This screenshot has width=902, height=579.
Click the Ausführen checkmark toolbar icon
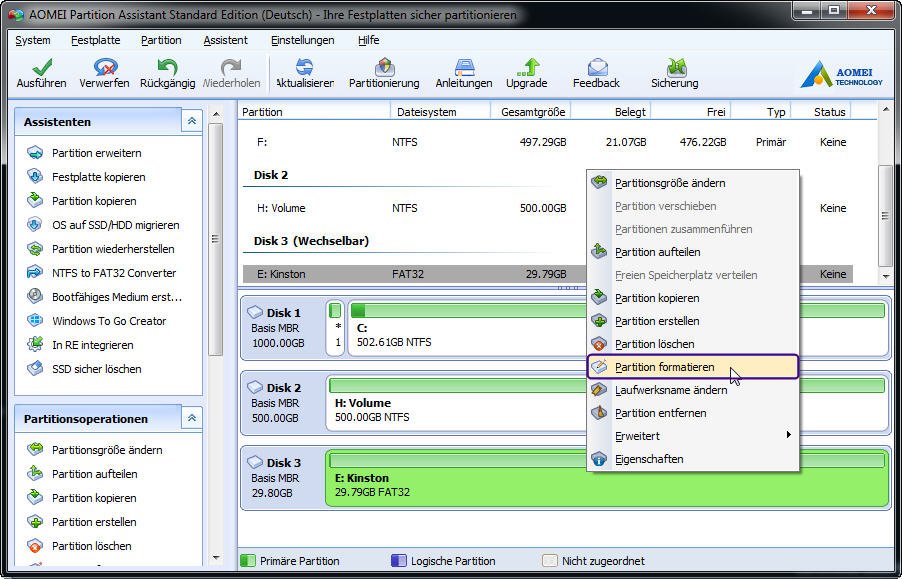click(x=41, y=67)
